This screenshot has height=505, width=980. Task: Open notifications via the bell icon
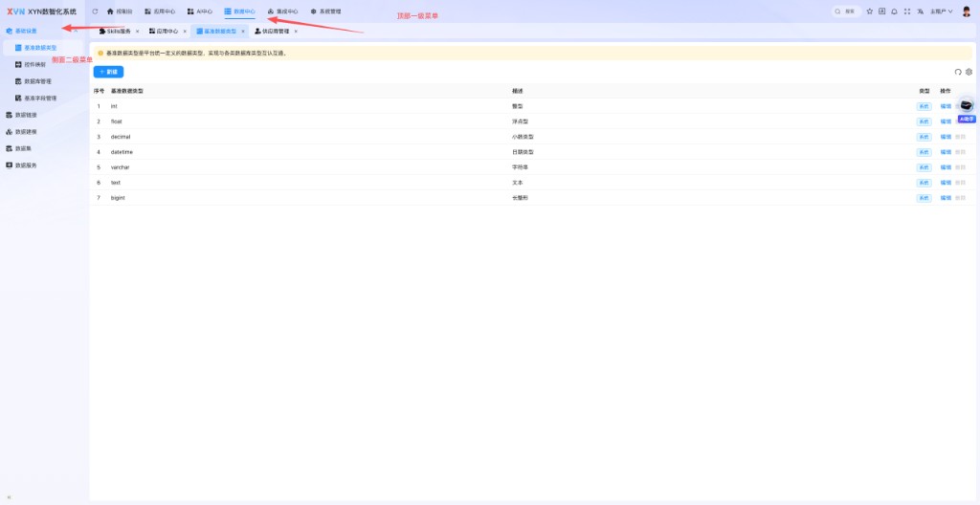[895, 11]
